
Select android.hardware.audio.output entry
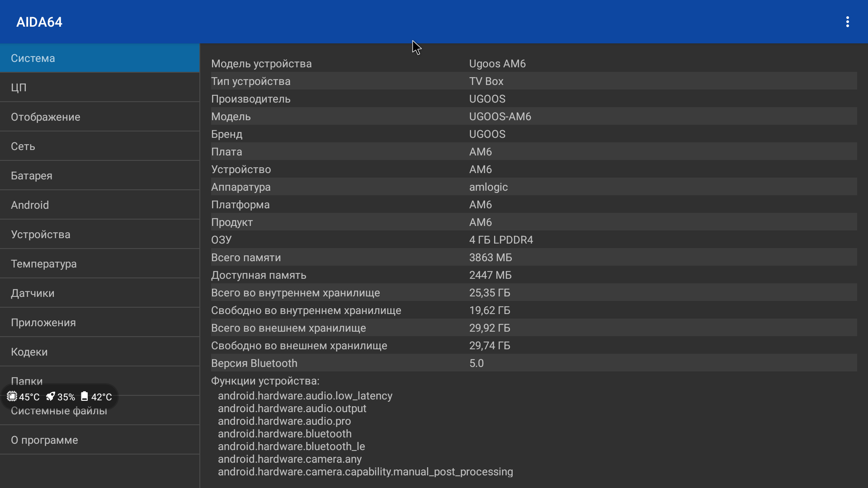click(x=292, y=408)
